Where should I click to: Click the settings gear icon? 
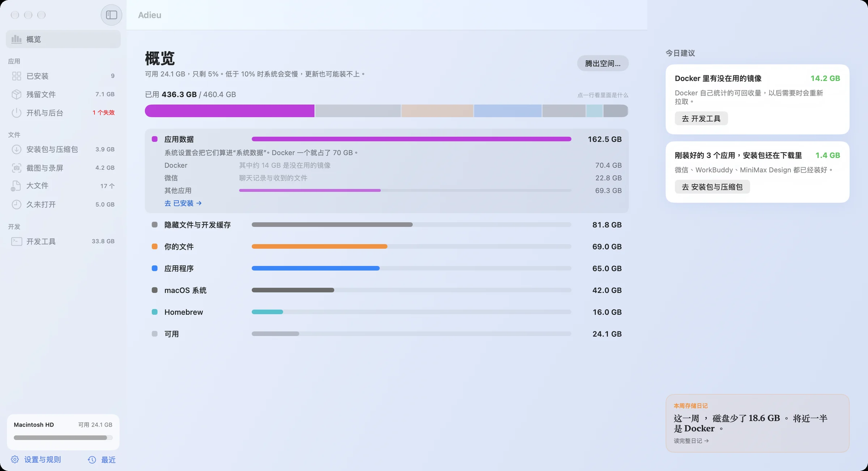(x=15, y=459)
